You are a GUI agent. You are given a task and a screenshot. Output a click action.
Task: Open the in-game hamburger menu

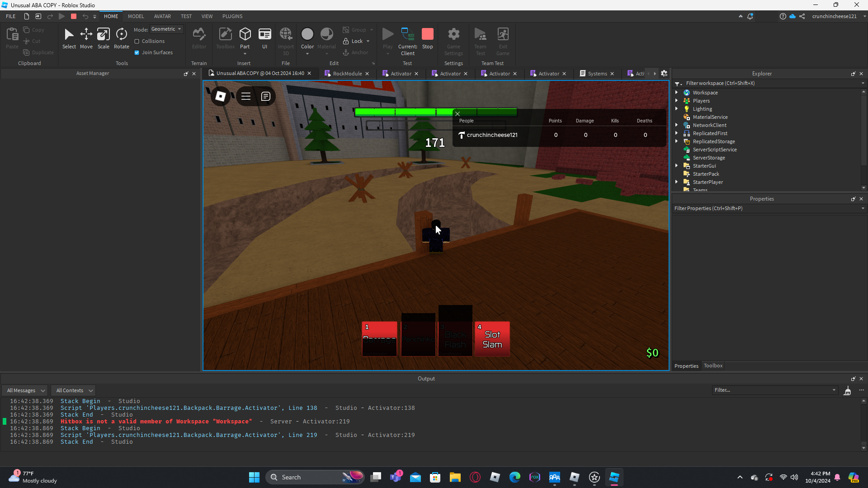246,96
